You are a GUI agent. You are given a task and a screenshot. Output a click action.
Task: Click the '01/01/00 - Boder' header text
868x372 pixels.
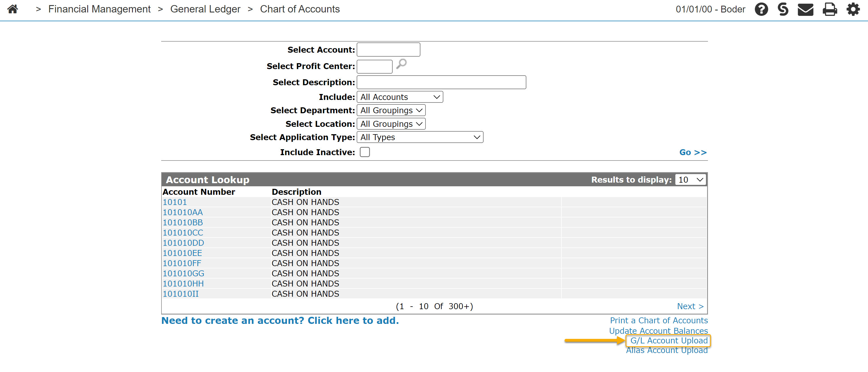[710, 9]
